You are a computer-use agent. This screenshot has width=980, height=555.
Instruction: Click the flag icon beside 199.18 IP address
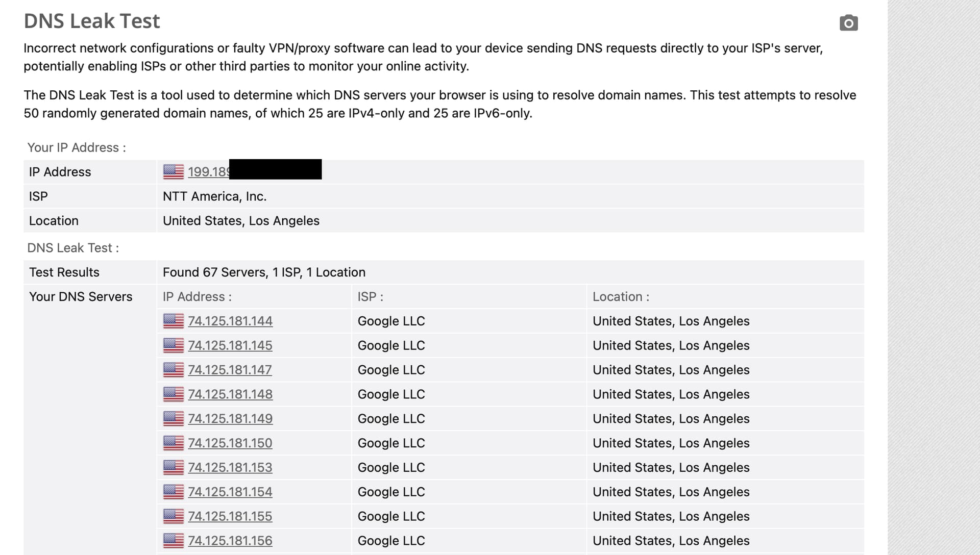[174, 172]
